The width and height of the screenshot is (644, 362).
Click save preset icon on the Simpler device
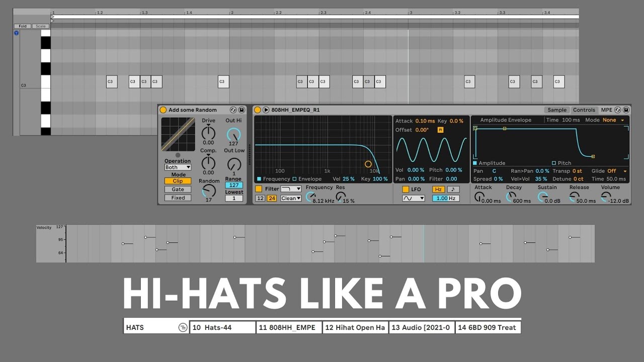(x=625, y=110)
